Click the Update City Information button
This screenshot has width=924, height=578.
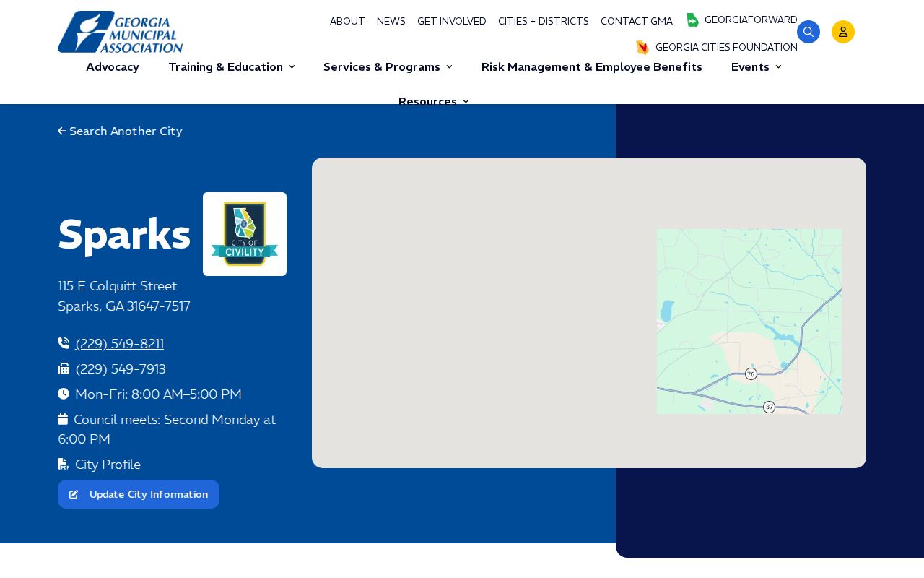pyautogui.click(x=139, y=494)
